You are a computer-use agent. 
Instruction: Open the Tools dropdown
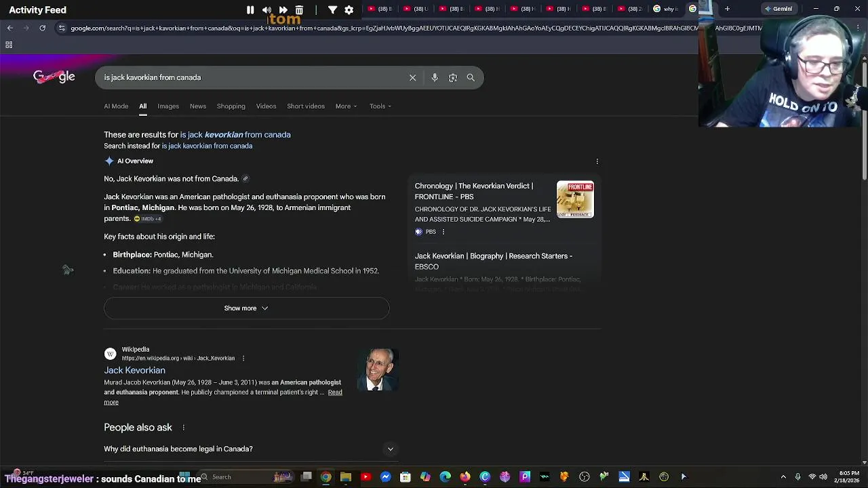(x=380, y=106)
